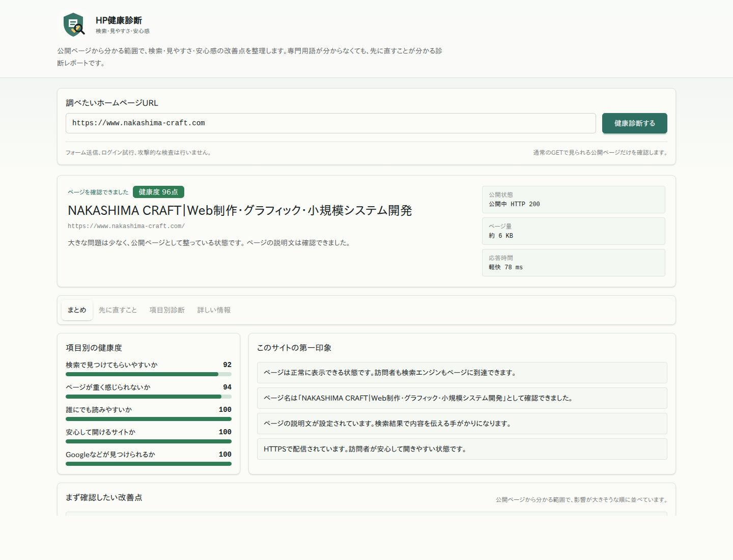Click the ページは正常に表示できる状態です impression row
The width and height of the screenshot is (733, 560).
coord(462,373)
